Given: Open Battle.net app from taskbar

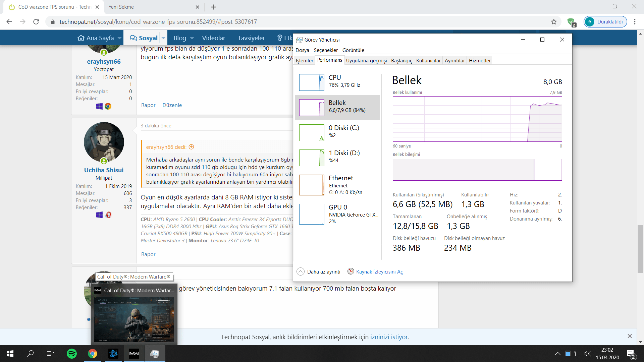Looking at the screenshot, I should tap(113, 354).
